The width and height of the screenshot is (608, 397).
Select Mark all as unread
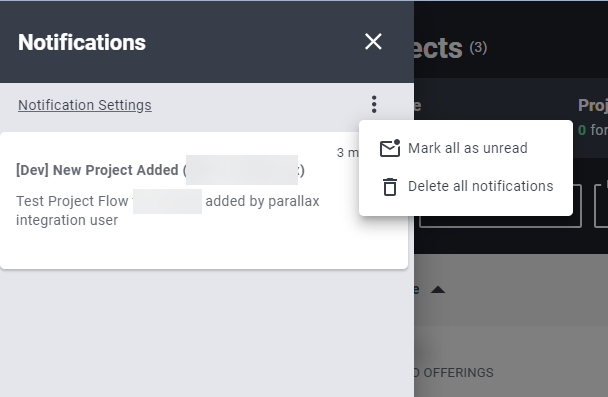click(466, 148)
